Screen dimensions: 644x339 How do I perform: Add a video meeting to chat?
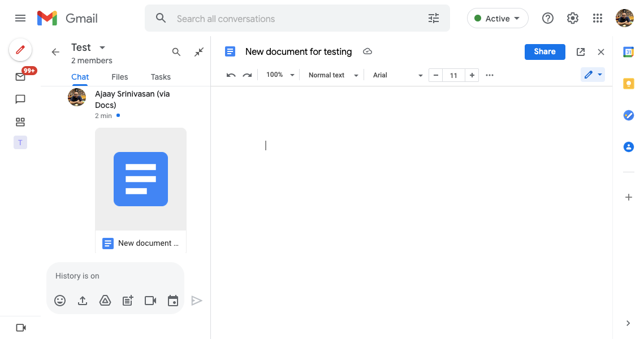coord(150,301)
